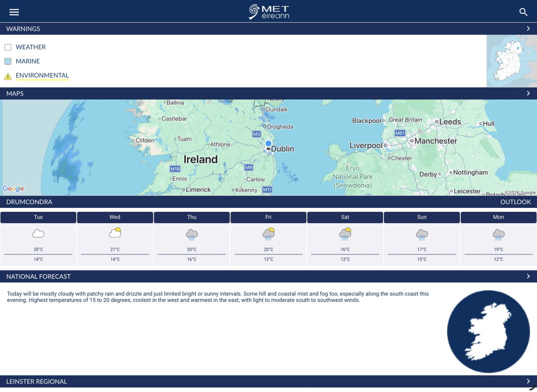537x392 pixels.
Task: Click the DRUMCONDRA location header
Action: click(x=29, y=202)
